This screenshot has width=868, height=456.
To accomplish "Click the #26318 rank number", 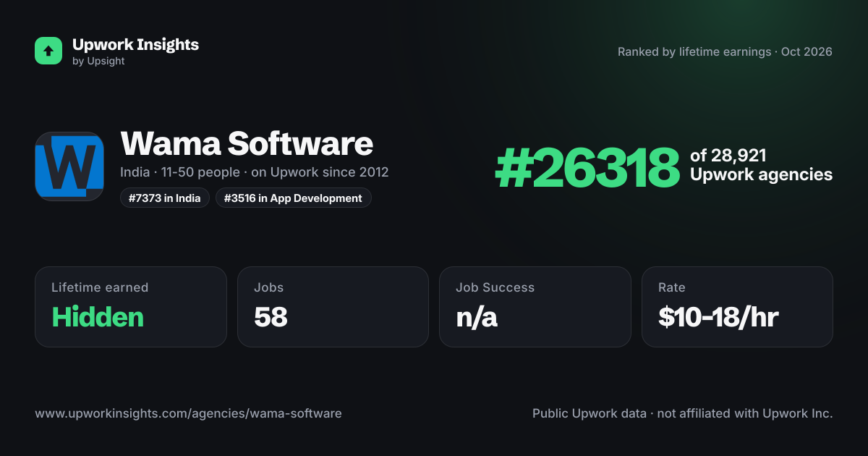I will (x=587, y=167).
